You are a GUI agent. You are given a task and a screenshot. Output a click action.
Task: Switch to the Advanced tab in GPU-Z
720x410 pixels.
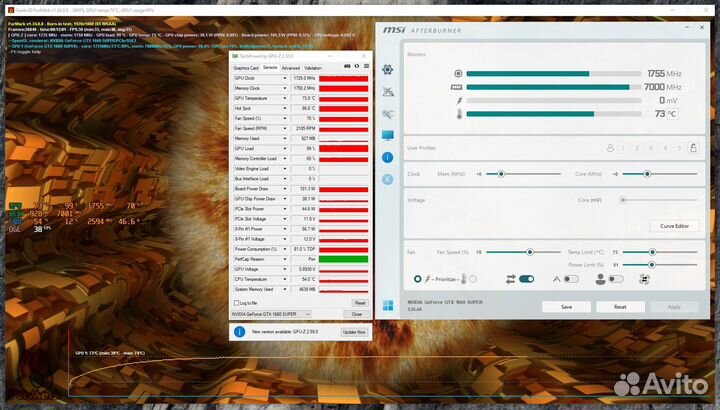(291, 68)
